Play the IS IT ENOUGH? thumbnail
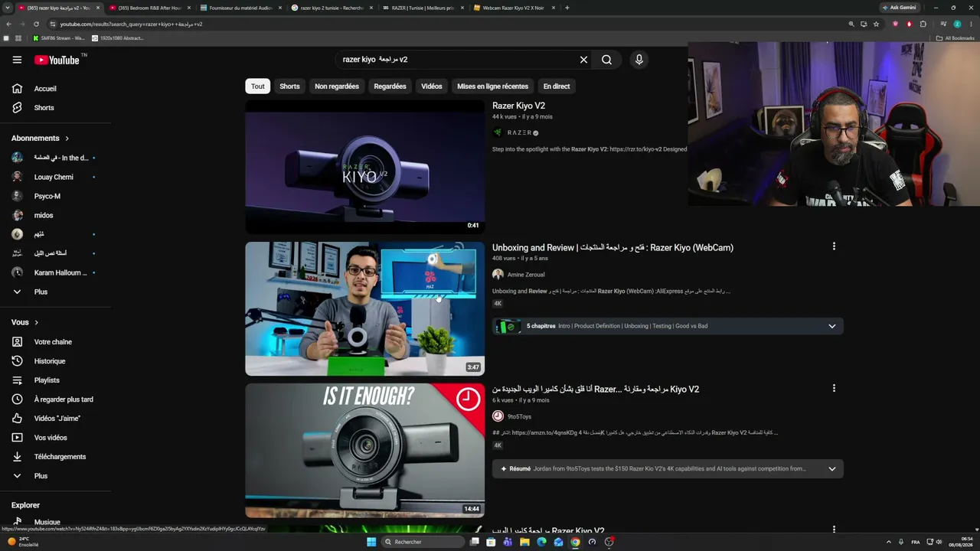The height and width of the screenshot is (551, 980). [x=364, y=451]
